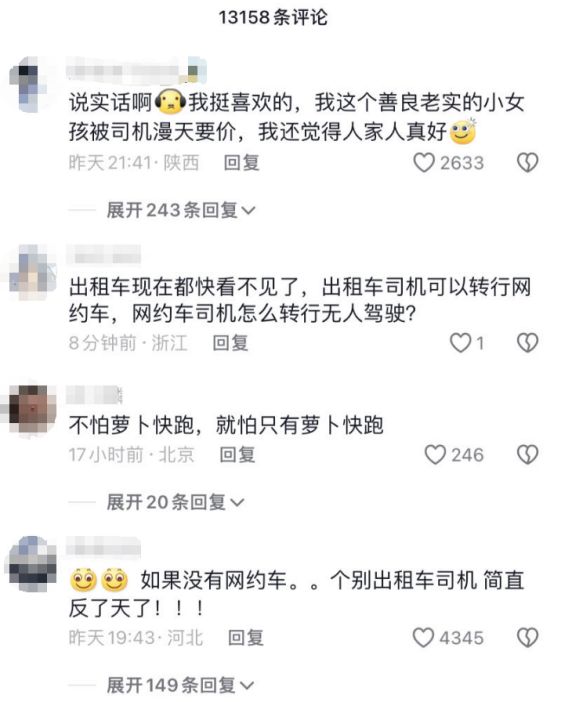Viewport: 572px width, 702px height.
Task: Dislike the comment posted 昨天 19:43
Action: [x=528, y=638]
